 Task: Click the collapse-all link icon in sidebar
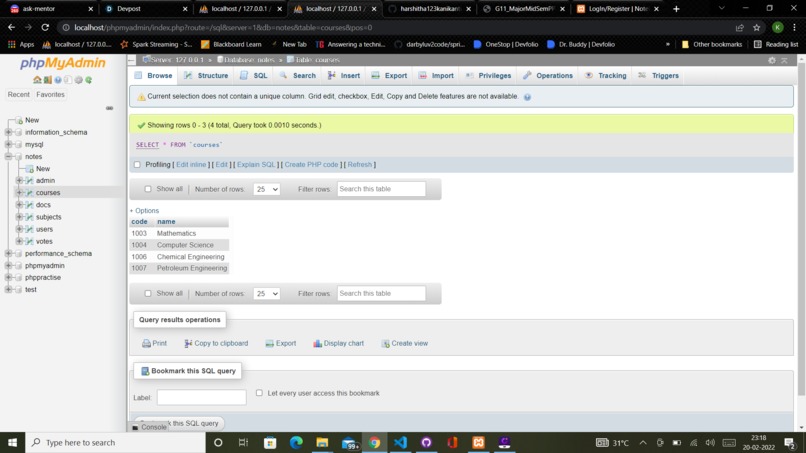[109, 108]
